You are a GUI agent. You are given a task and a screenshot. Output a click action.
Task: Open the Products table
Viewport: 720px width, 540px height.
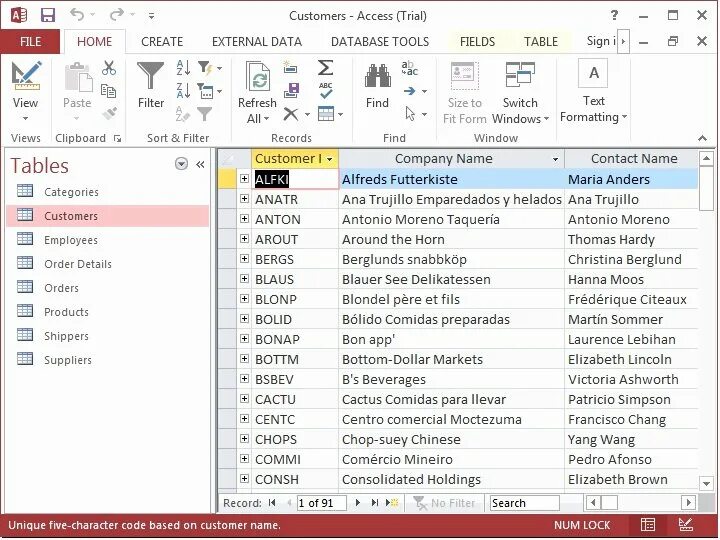[108, 312]
